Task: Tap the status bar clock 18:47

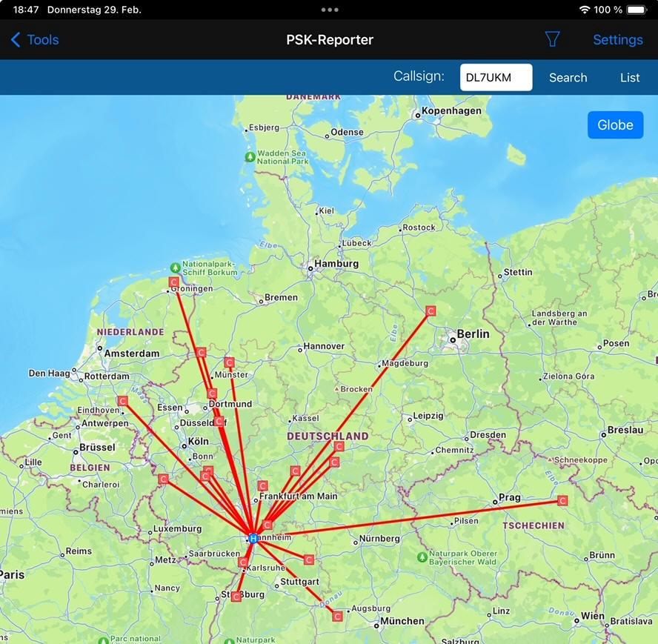Action: 26,10
